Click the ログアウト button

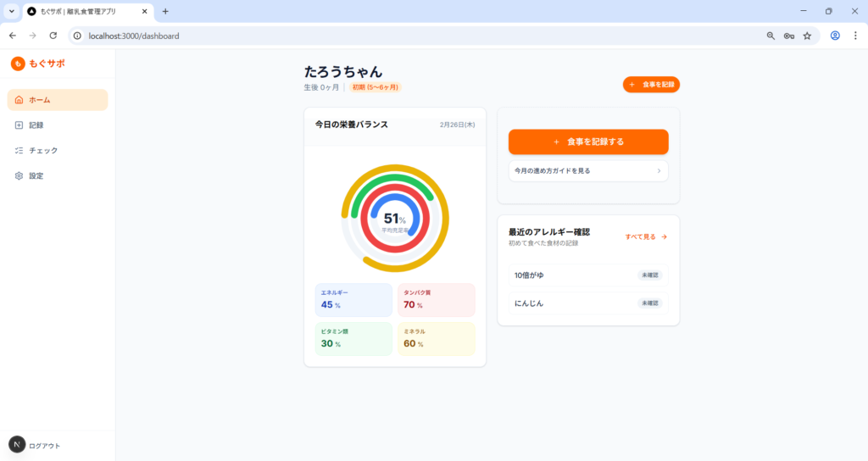pyautogui.click(x=44, y=446)
